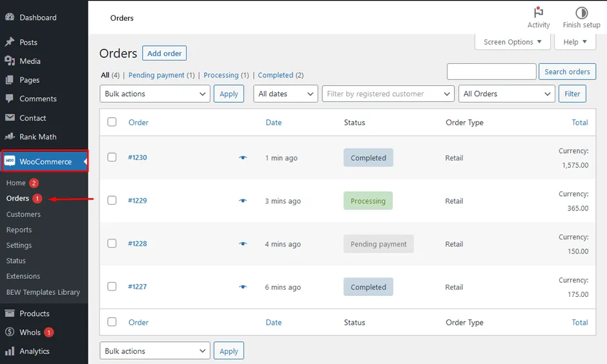Click the Filter button
The width and height of the screenshot is (607, 364).
click(572, 94)
